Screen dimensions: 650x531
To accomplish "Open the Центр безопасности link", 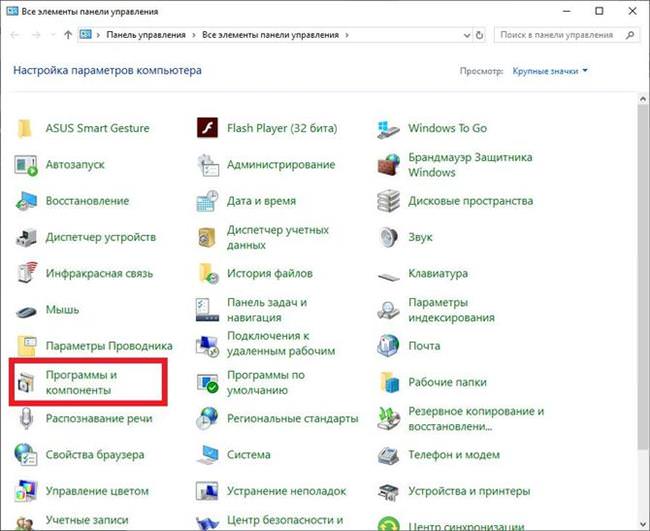I will (285, 520).
